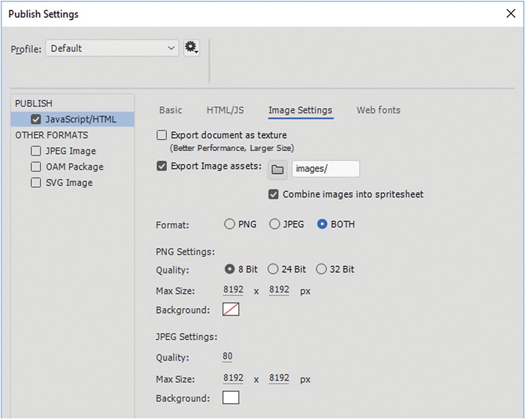Check the JPEG Image format option
Screen dimensions: 526x420
(x=36, y=151)
